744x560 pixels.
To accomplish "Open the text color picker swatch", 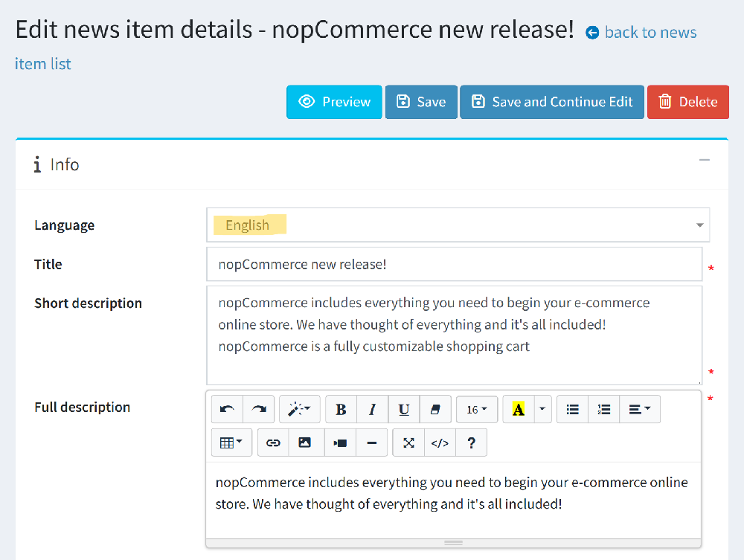I will pyautogui.click(x=519, y=409).
